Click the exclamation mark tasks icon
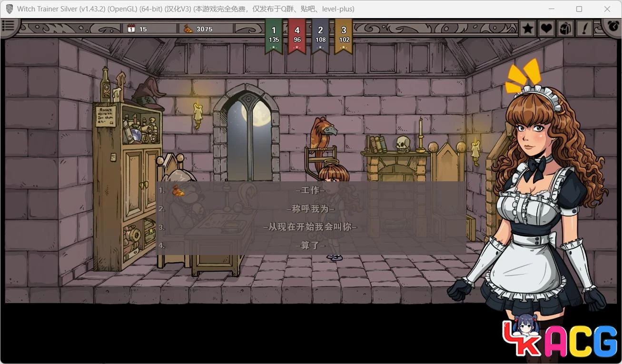622x364 pixels. coord(584,29)
